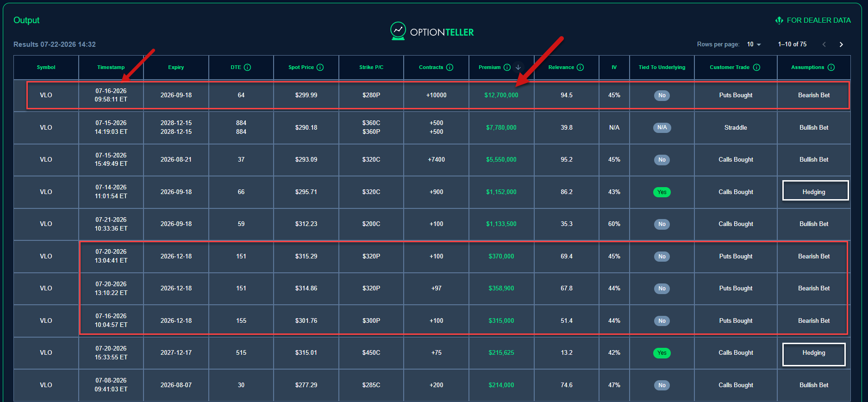Click expiry cell 2026-08-21
868x402 pixels.
[176, 160]
